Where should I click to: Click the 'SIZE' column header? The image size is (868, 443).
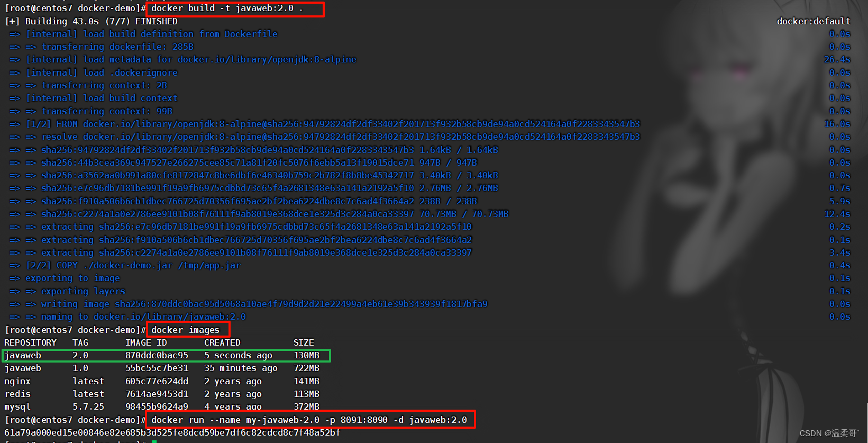(304, 342)
